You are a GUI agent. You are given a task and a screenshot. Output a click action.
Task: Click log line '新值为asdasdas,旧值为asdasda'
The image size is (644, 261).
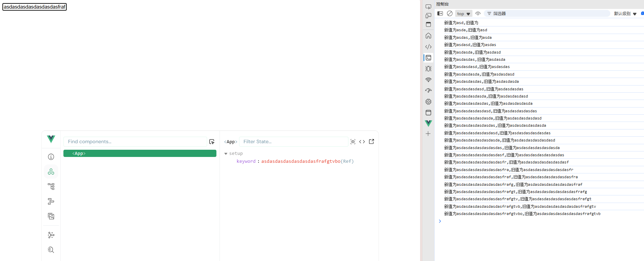475,59
